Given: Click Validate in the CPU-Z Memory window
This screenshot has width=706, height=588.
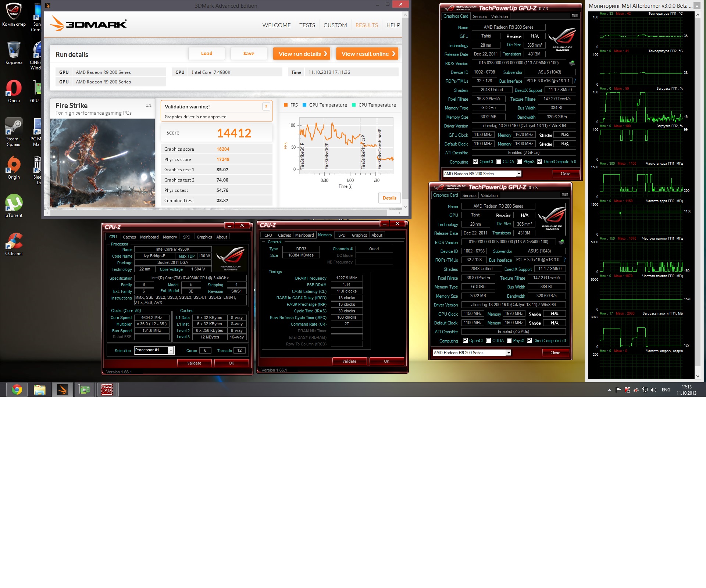Looking at the screenshot, I should point(349,361).
